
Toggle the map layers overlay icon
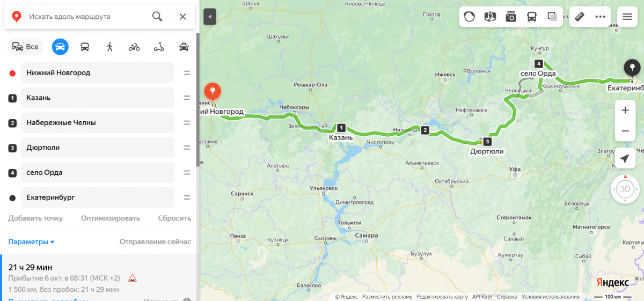pyautogui.click(x=552, y=17)
